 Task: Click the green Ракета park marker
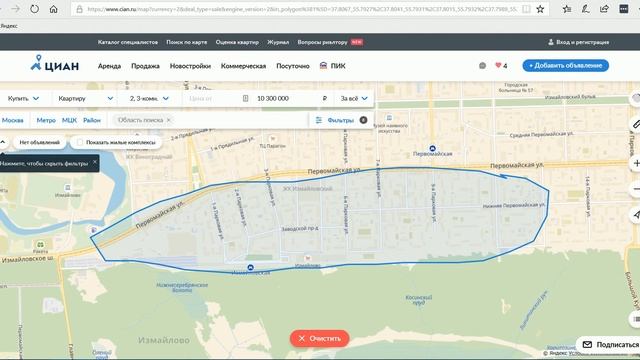click(x=40, y=244)
